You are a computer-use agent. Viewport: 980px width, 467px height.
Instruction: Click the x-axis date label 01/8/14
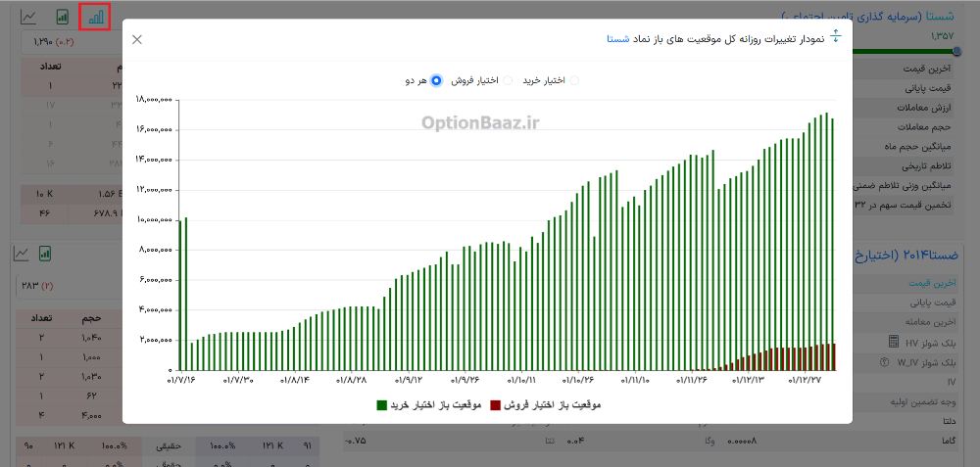point(296,380)
